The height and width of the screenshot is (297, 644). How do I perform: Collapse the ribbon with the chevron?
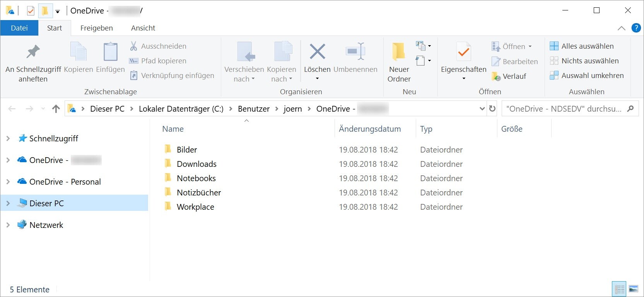coord(621,28)
